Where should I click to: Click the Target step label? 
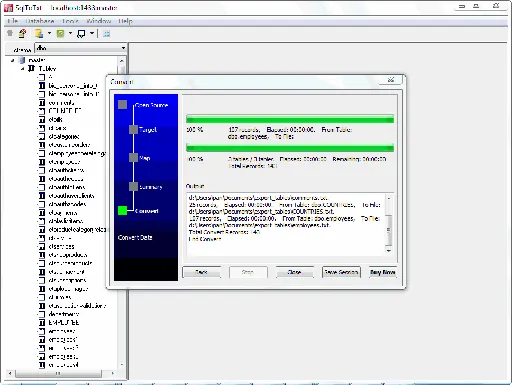tap(148, 129)
